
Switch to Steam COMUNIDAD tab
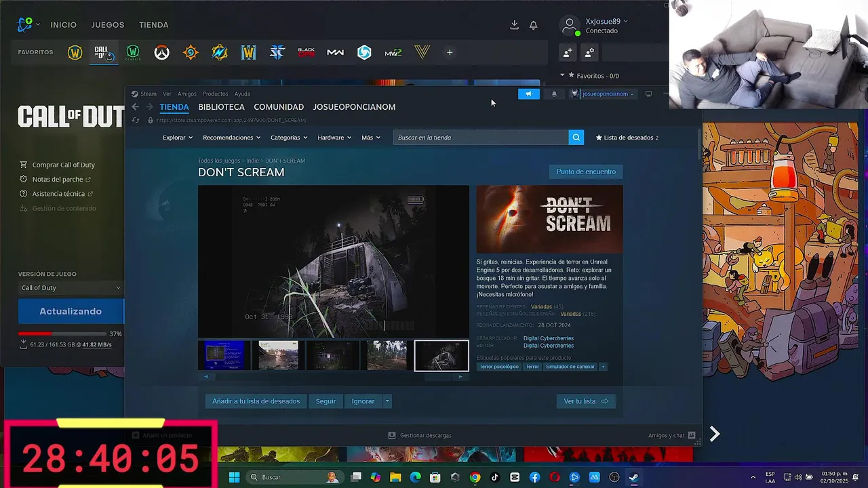coord(279,107)
